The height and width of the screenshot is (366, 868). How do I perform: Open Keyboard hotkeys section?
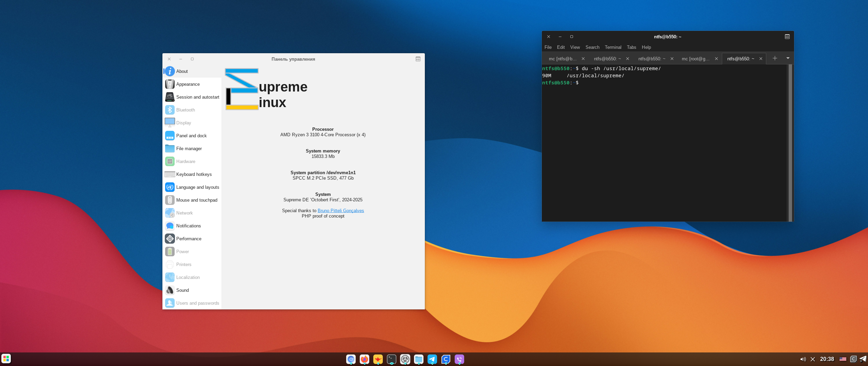194,174
